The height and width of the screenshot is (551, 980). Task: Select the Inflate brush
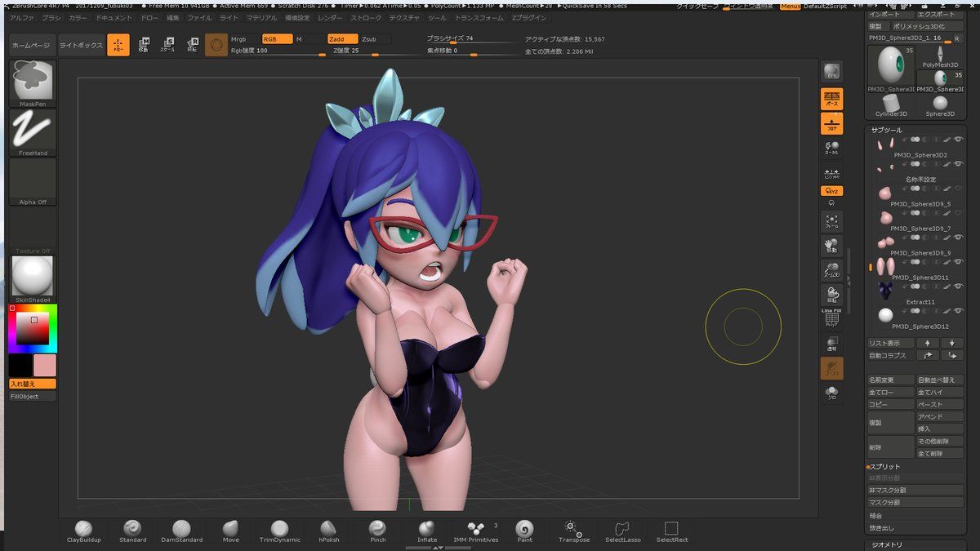426,530
